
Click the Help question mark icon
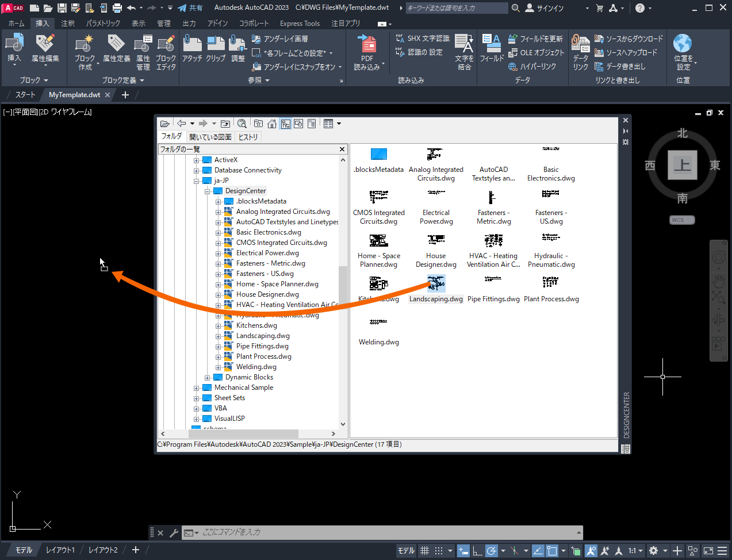pos(640,8)
